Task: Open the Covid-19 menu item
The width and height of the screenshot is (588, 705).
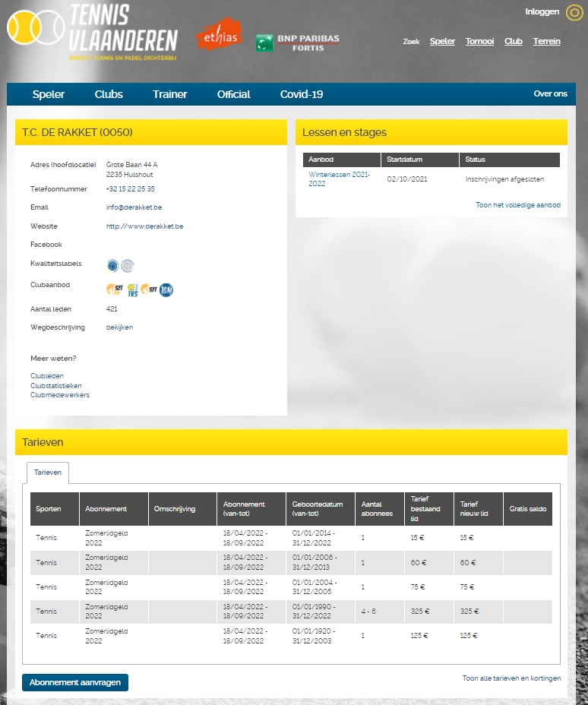Action: [x=302, y=94]
